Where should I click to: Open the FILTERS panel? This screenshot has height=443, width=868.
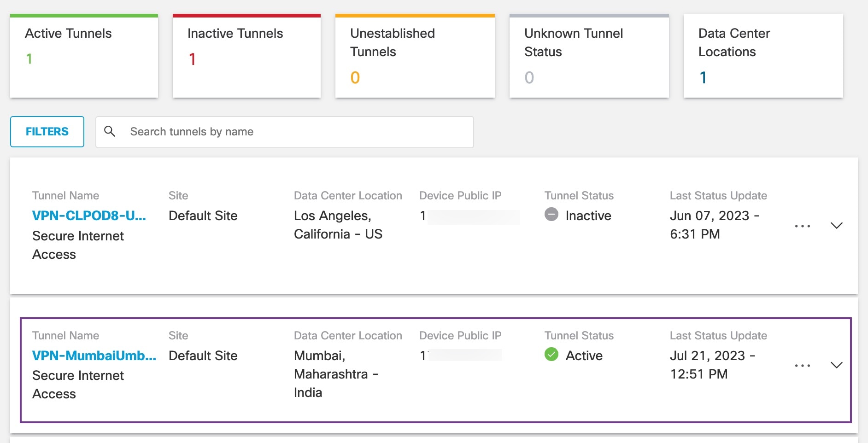coord(47,132)
